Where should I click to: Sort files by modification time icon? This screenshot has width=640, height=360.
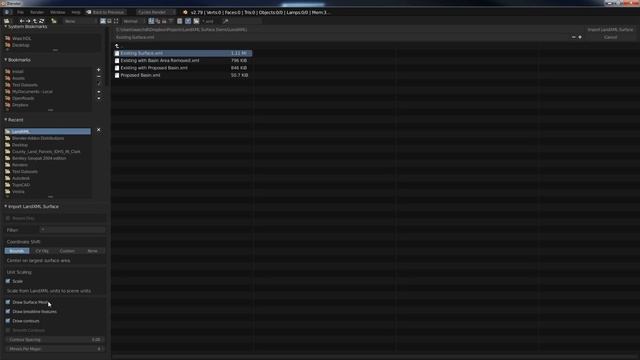tap(164, 21)
